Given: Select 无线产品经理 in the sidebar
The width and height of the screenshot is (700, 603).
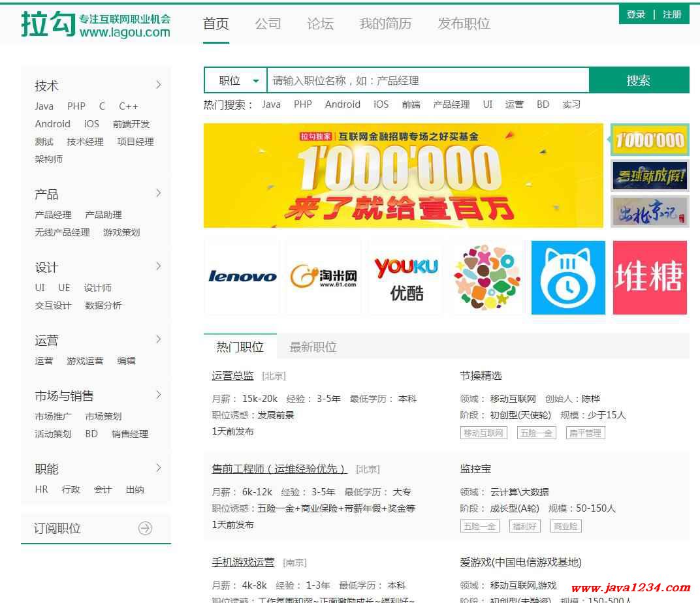Looking at the screenshot, I should (62, 232).
